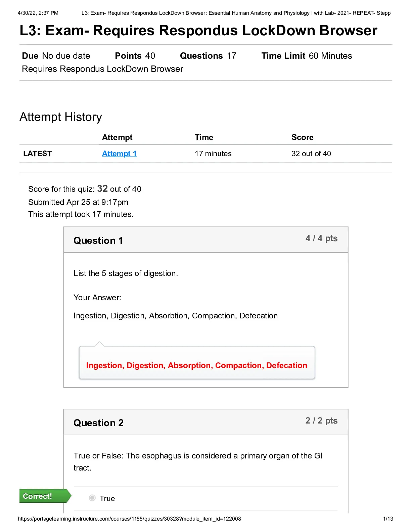This screenshot has height=532, width=411.
Task: Click the 4 / 4 pts score
Action: [321, 238]
